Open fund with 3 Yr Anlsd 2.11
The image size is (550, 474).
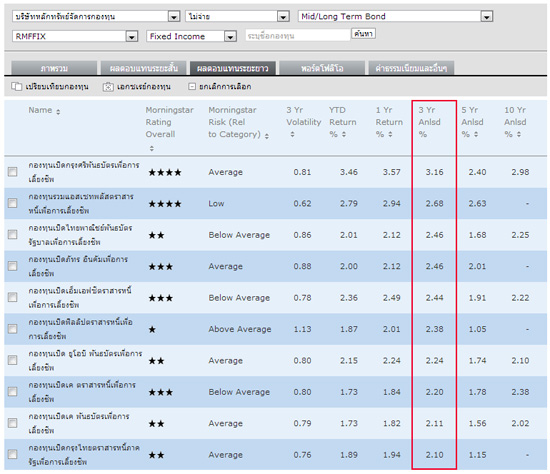[x=79, y=423]
